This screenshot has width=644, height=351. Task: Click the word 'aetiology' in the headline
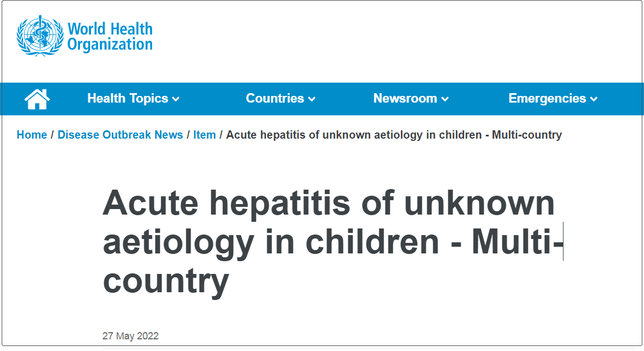tap(179, 242)
